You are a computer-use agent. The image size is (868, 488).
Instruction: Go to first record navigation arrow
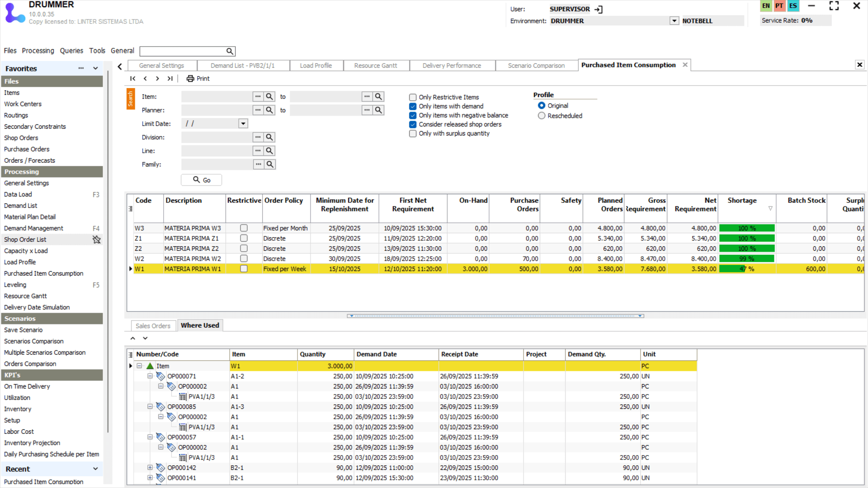(133, 79)
